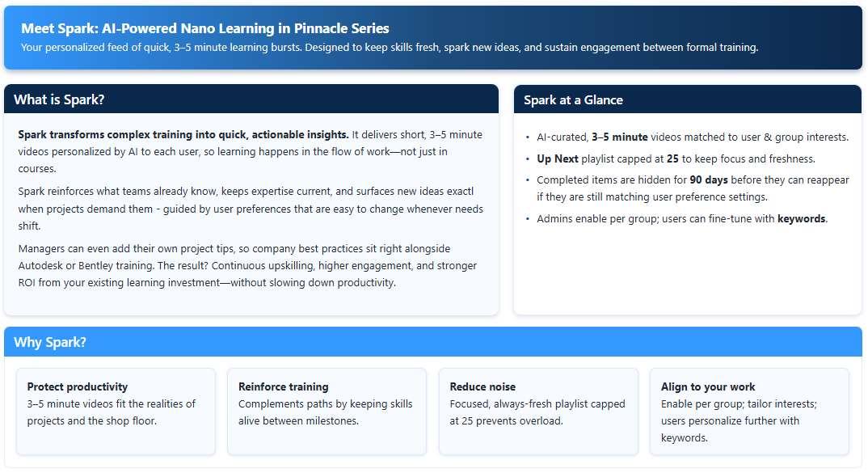
Task: Open the Protect productivity card
Action: (x=116, y=412)
